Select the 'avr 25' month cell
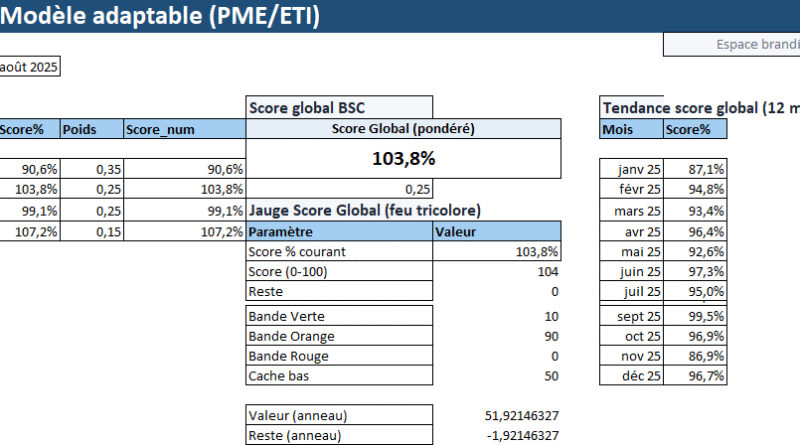800x445 pixels. (x=632, y=232)
